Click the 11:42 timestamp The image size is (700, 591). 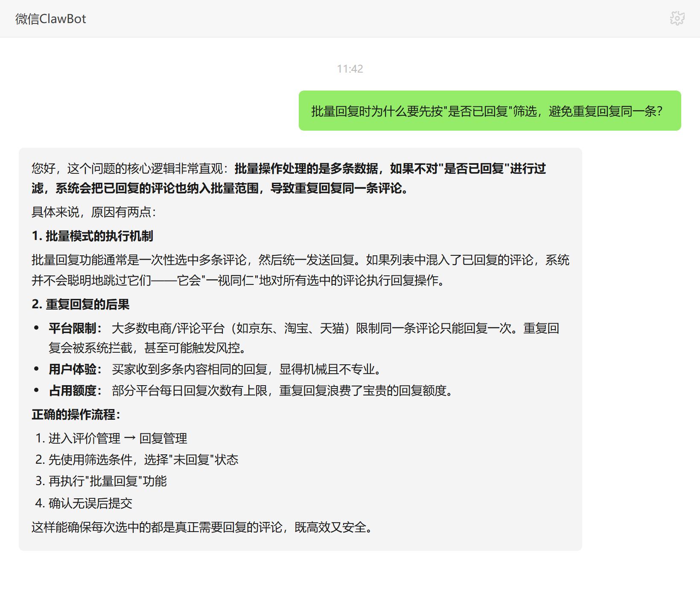point(350,69)
